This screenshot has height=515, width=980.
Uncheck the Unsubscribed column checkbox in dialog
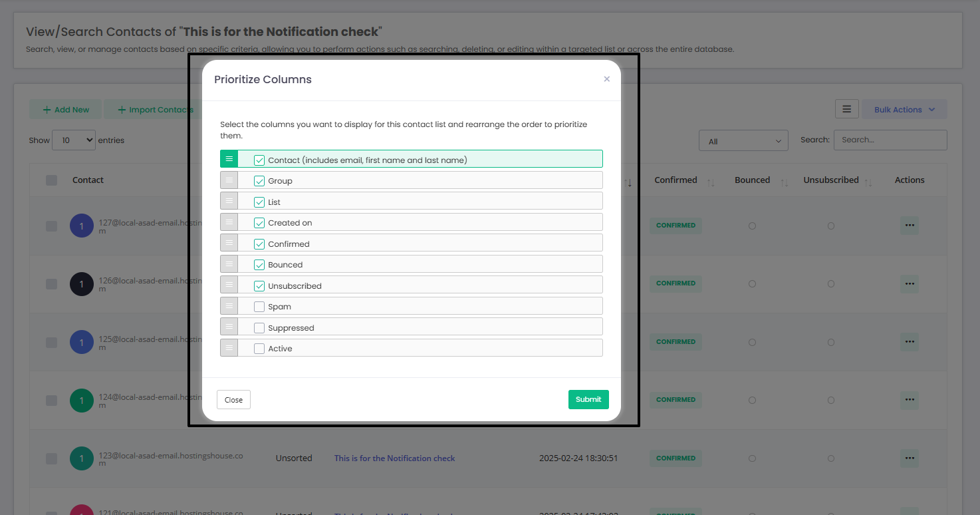point(259,286)
